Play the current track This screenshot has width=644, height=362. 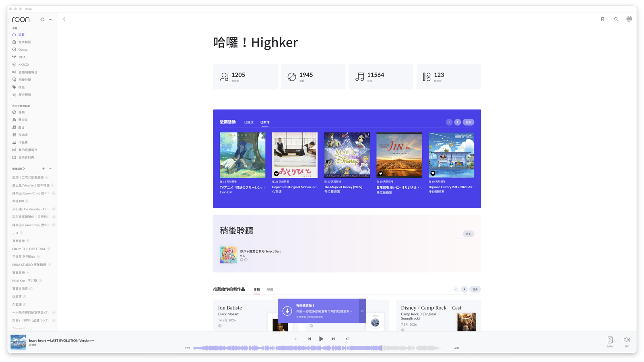click(x=321, y=339)
